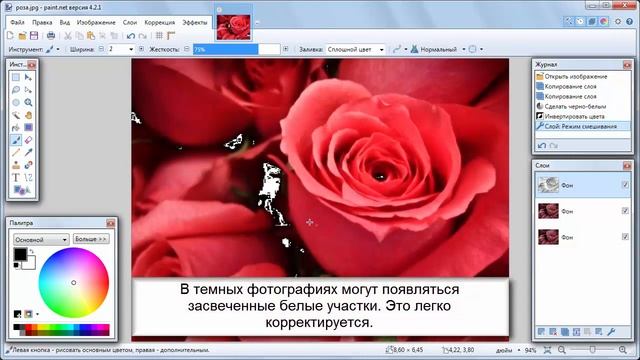The width and height of the screenshot is (640, 360).
Task: Select the Rectangle Select tool
Action: [x=16, y=77]
